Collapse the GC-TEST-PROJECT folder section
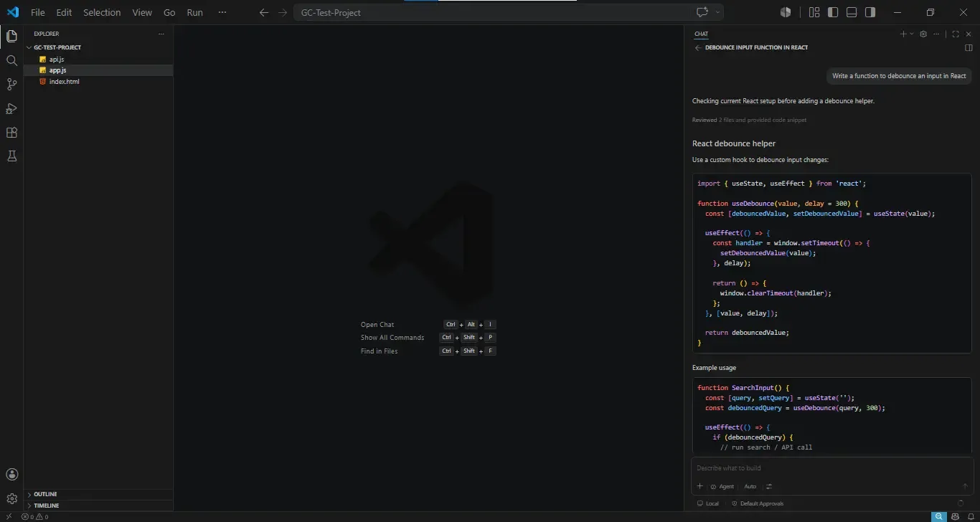Image resolution: width=980 pixels, height=522 pixels. tap(98, 47)
